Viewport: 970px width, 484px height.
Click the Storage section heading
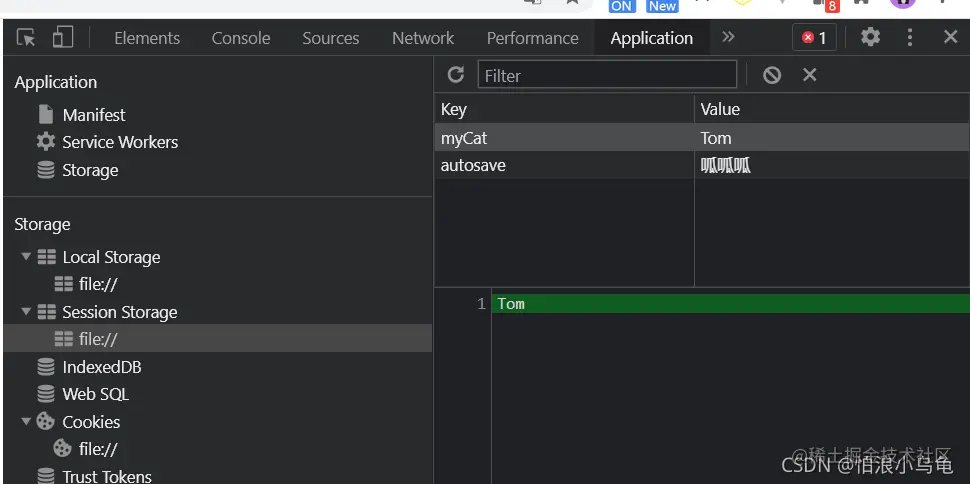coord(42,224)
